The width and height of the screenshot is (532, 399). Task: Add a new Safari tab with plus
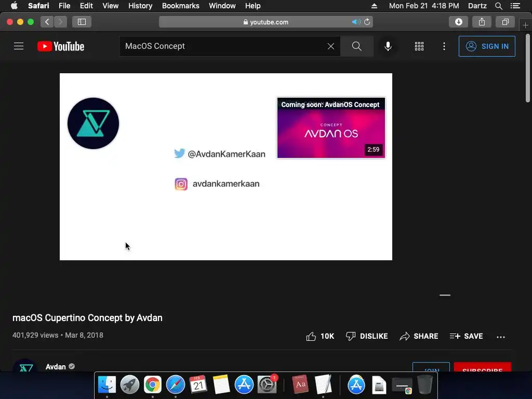coord(525,25)
